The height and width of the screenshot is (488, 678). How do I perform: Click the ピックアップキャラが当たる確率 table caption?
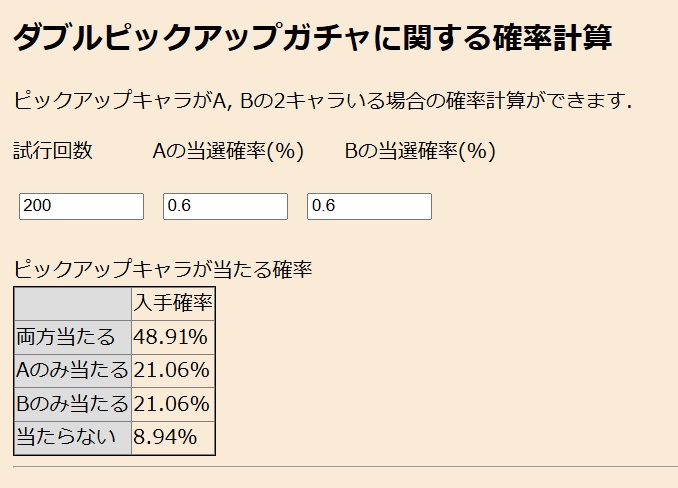pos(163,269)
